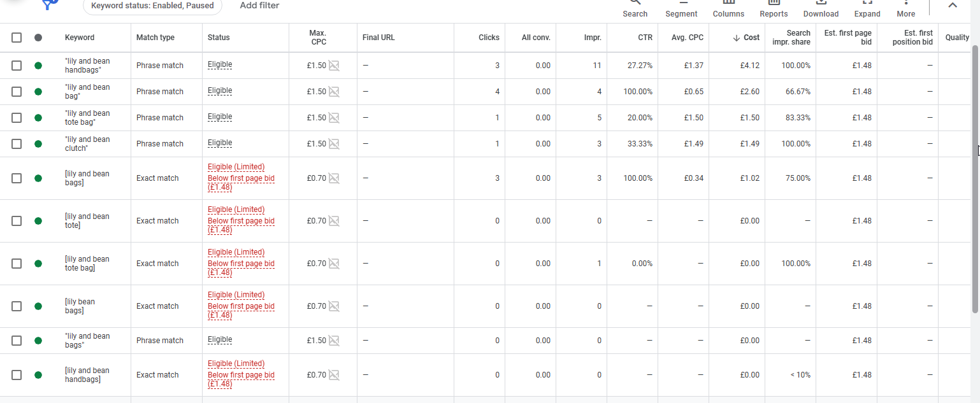The image size is (980, 403).
Task: Open the Search tool in the toolbar
Action: pyautogui.click(x=635, y=9)
